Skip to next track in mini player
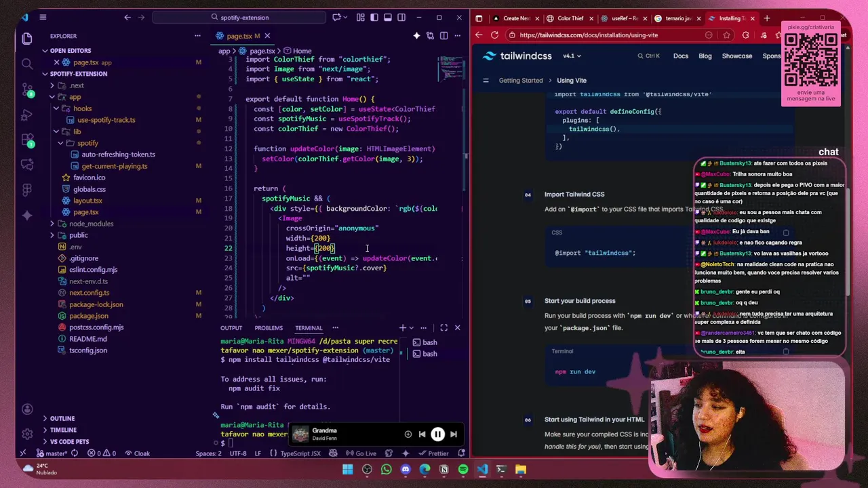The width and height of the screenshot is (868, 488). pos(454,434)
